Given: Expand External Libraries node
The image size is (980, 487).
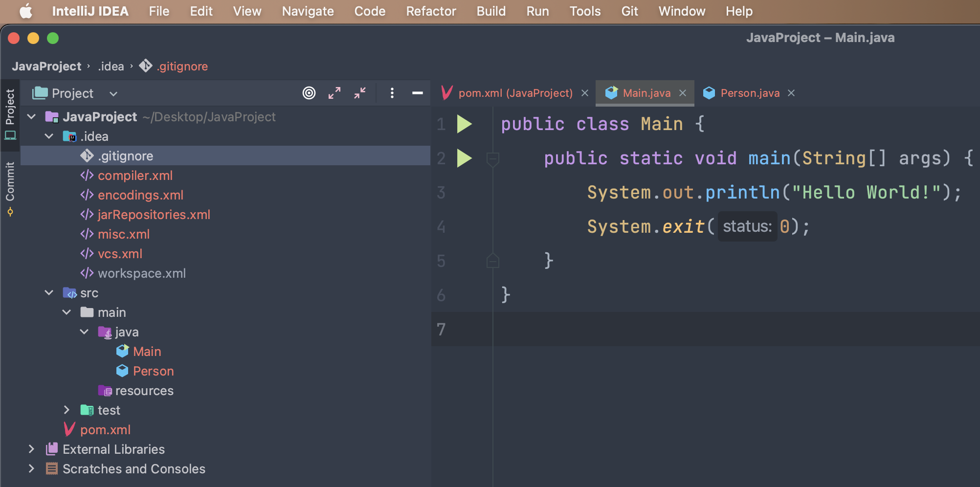Looking at the screenshot, I should [31, 449].
